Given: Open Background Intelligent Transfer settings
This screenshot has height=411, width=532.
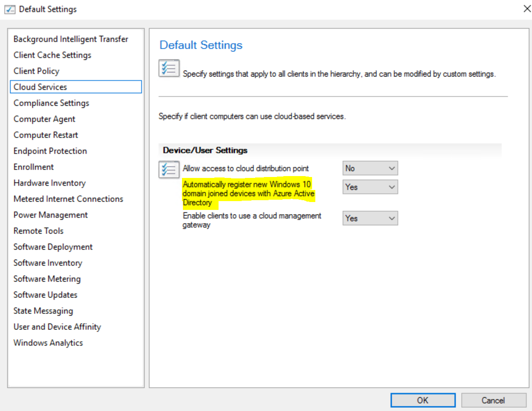Looking at the screenshot, I should pyautogui.click(x=71, y=39).
